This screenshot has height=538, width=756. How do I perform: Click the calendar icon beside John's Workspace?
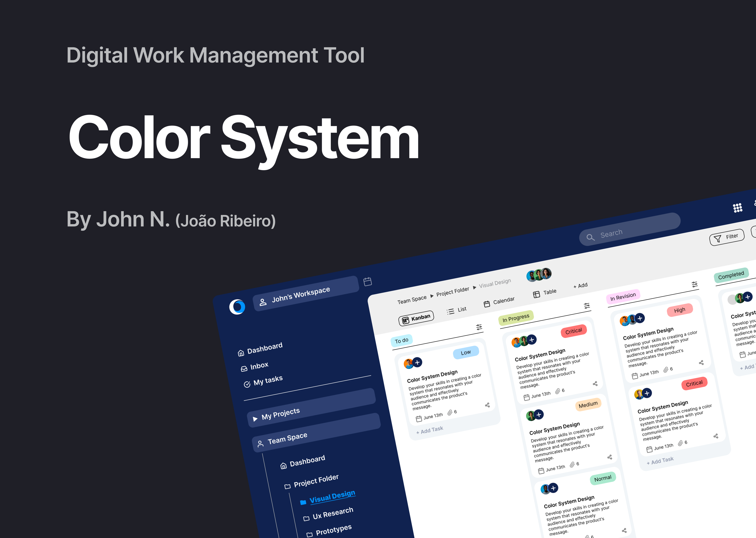pos(367,282)
